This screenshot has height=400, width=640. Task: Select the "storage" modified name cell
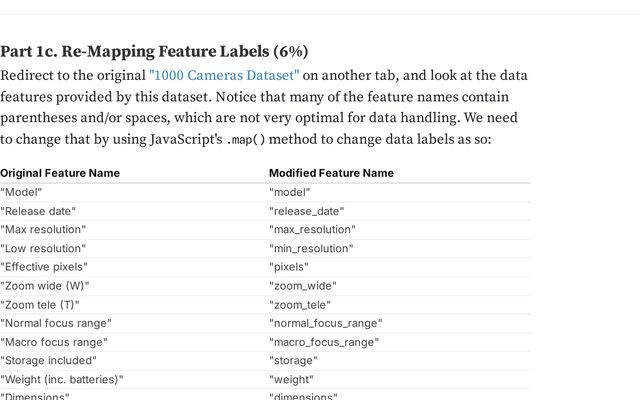(x=293, y=361)
